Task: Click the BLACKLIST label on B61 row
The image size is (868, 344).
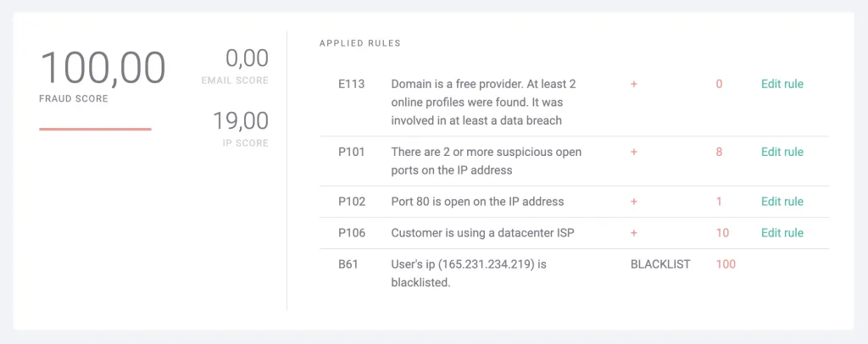Action: click(x=660, y=264)
